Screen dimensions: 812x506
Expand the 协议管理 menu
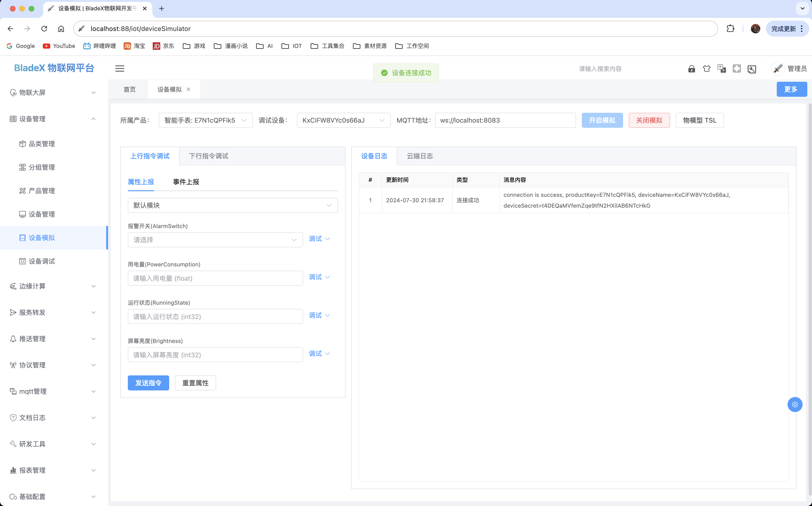click(54, 365)
